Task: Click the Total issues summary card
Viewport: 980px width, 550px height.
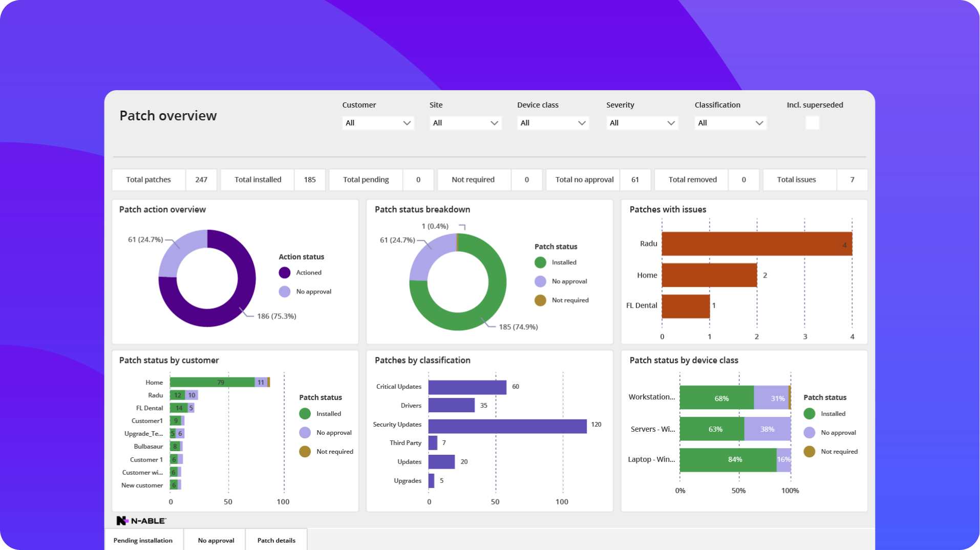Action: coord(815,180)
